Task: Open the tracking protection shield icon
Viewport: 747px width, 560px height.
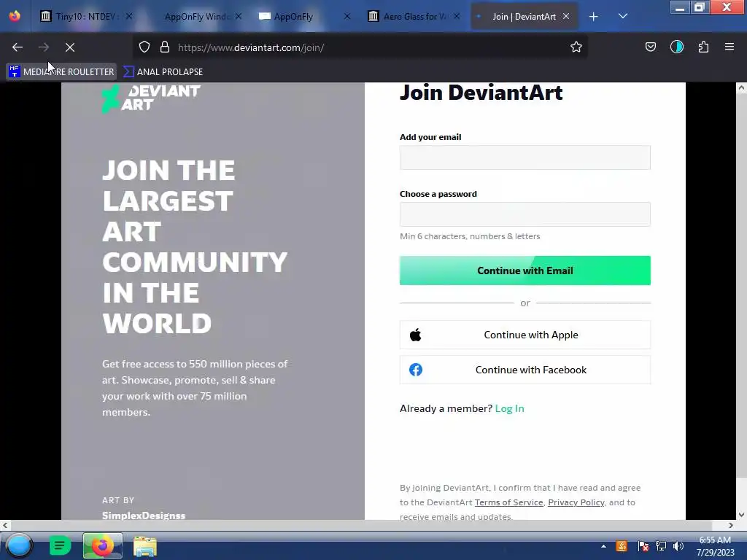Action: pyautogui.click(x=144, y=47)
